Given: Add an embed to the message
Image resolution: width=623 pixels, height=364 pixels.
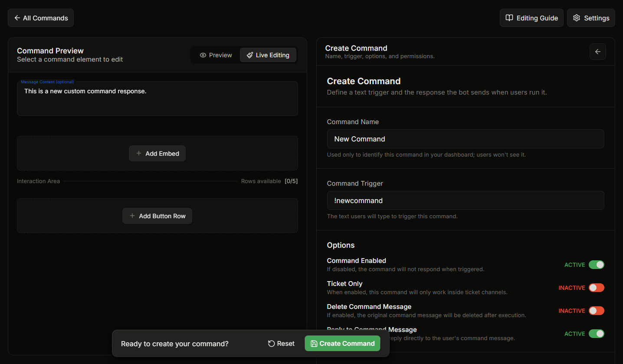Looking at the screenshot, I should click(x=157, y=154).
